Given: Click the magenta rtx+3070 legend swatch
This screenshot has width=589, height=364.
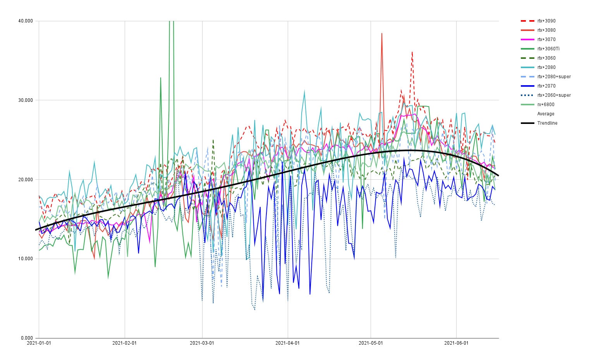Looking at the screenshot, I should [527, 39].
